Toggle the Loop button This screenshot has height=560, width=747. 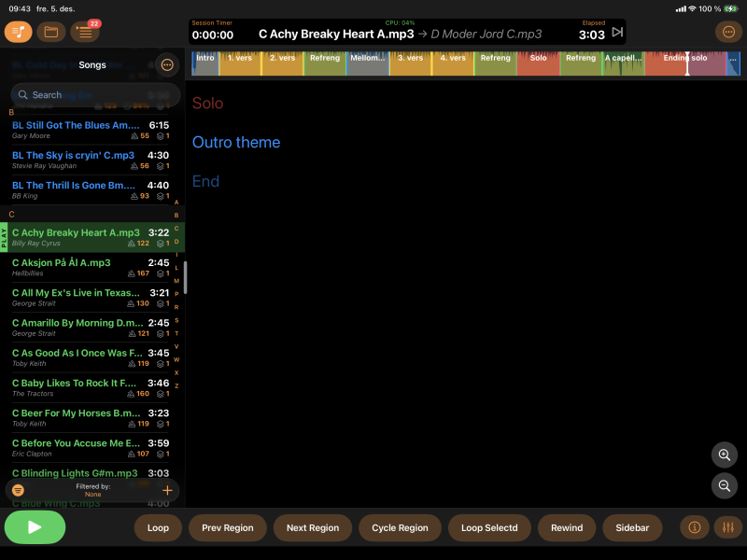(x=158, y=527)
